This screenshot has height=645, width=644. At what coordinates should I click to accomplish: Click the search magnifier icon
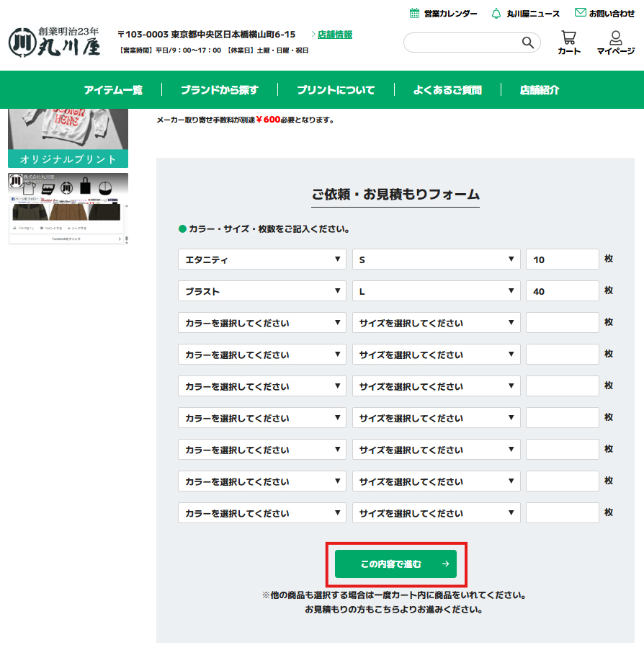pyautogui.click(x=527, y=43)
